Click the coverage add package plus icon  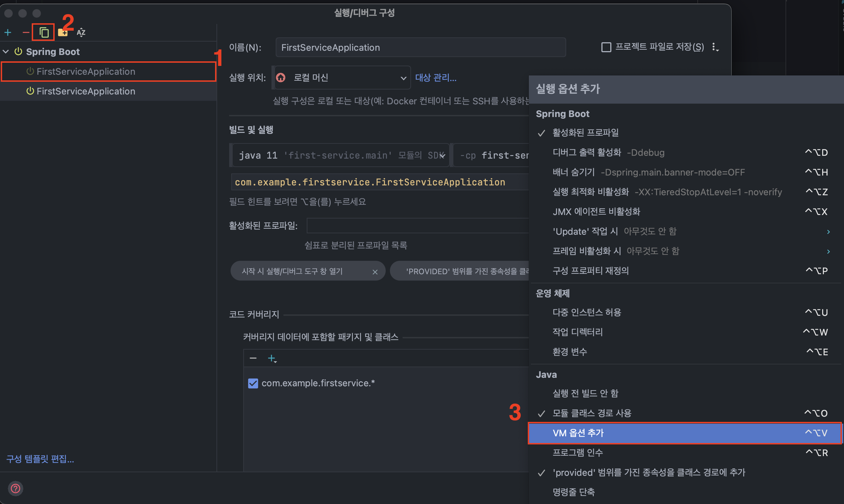[272, 358]
